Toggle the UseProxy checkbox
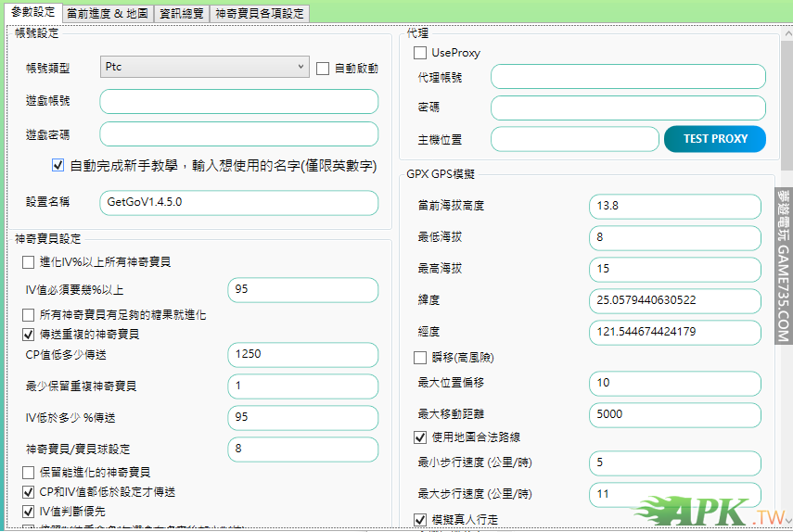The image size is (793, 532). pyautogui.click(x=420, y=53)
